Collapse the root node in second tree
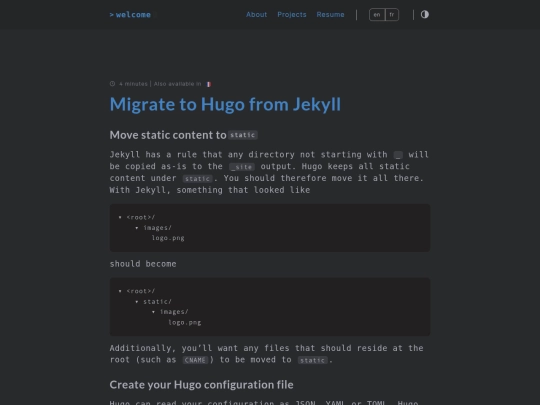 [x=120, y=291]
